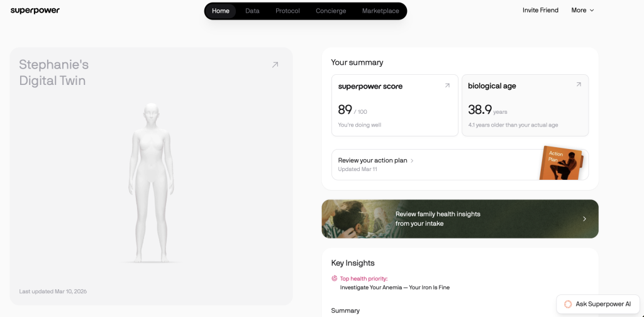This screenshot has width=644, height=317.
Task: Open the biological age card
Action: (525, 105)
